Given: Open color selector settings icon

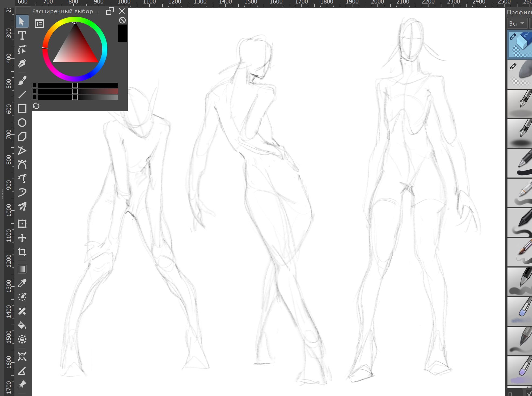Looking at the screenshot, I should pyautogui.click(x=39, y=24).
